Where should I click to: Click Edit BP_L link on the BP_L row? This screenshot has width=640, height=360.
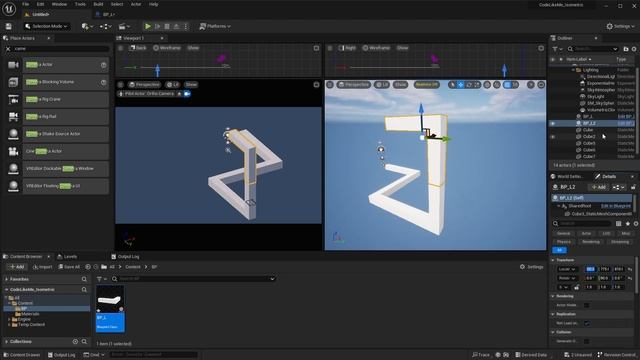pyautogui.click(x=626, y=117)
